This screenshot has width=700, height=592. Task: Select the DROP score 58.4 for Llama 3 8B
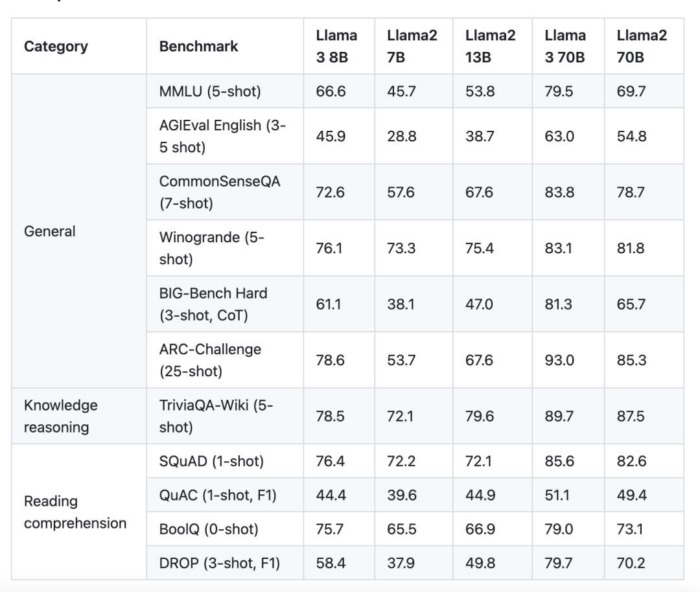point(331,563)
